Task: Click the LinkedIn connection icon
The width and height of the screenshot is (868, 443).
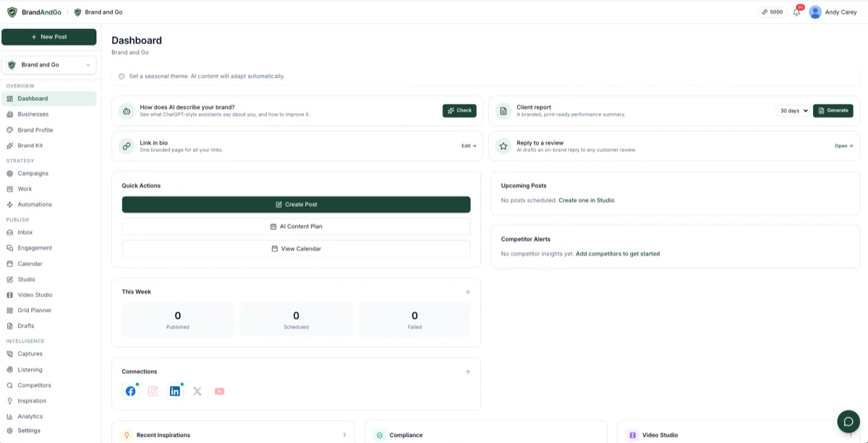Action: click(x=175, y=391)
